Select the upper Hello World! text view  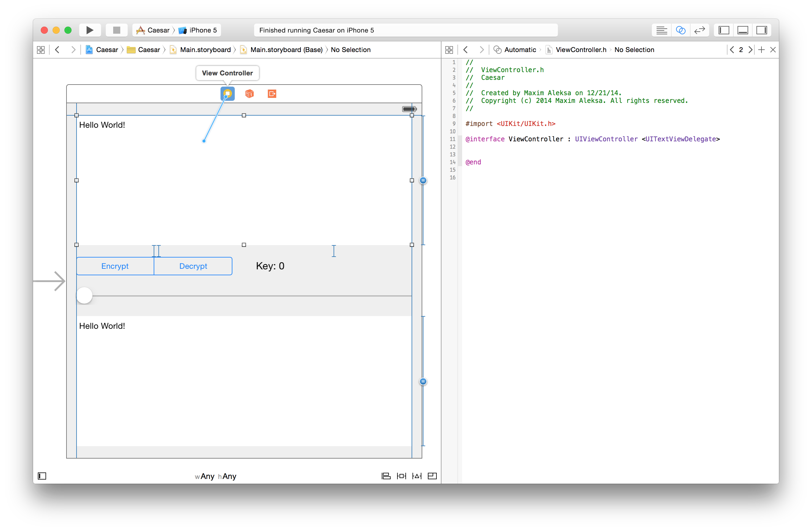(244, 180)
